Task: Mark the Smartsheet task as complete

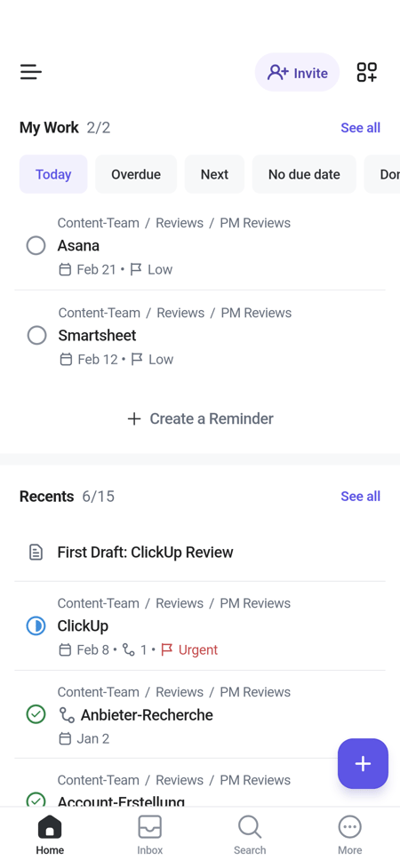Action: (x=37, y=336)
